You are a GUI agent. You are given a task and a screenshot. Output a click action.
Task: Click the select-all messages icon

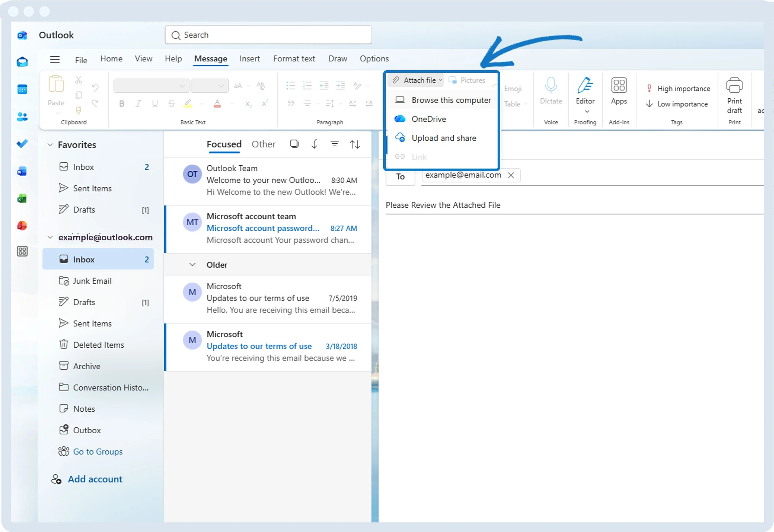point(294,144)
